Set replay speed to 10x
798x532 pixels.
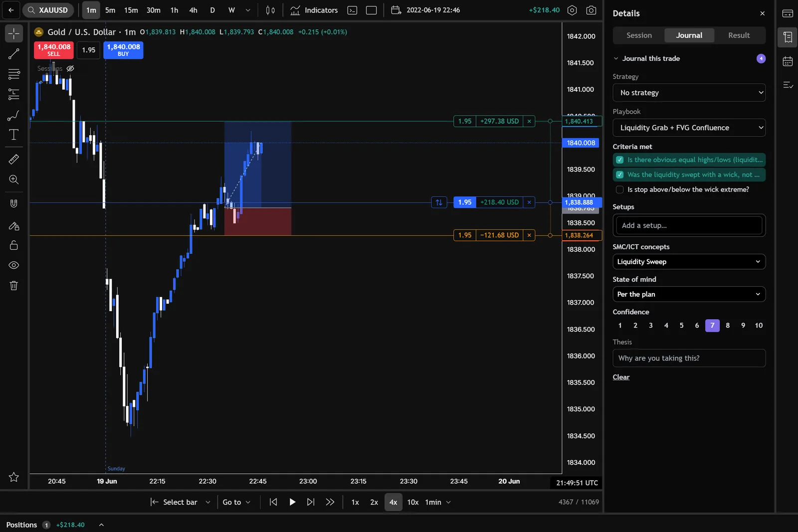click(412, 502)
